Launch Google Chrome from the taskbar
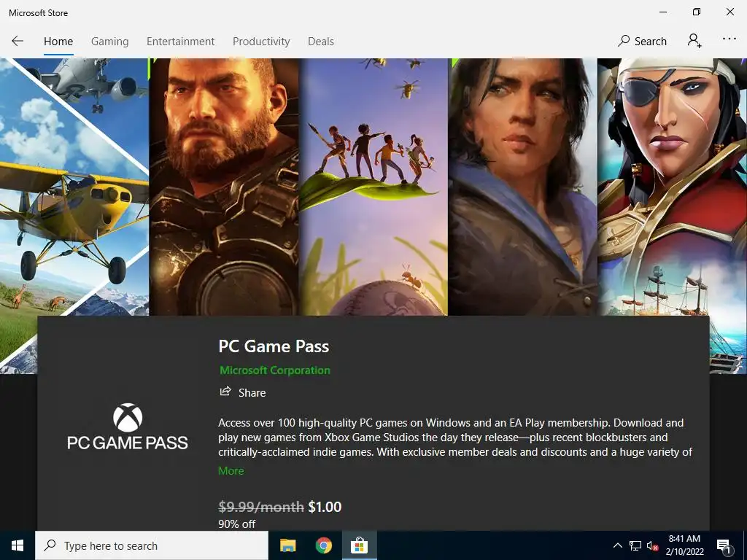Viewport: 747px width, 560px height. 323,545
